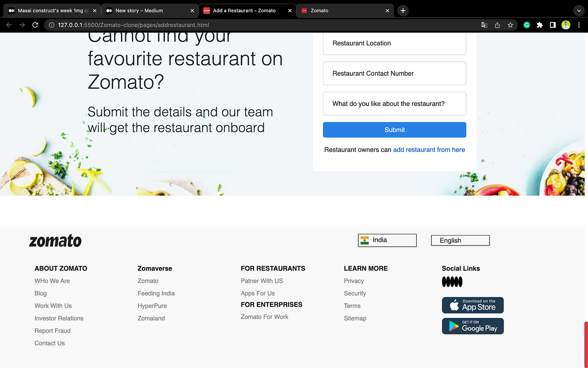Open the India country dropdown
588x368 pixels.
pyautogui.click(x=387, y=240)
